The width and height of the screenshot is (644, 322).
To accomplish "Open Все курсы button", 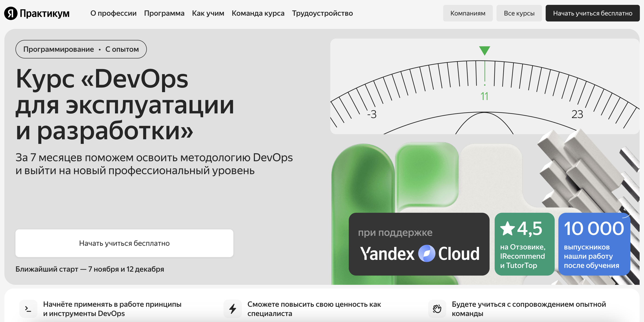I will [519, 13].
